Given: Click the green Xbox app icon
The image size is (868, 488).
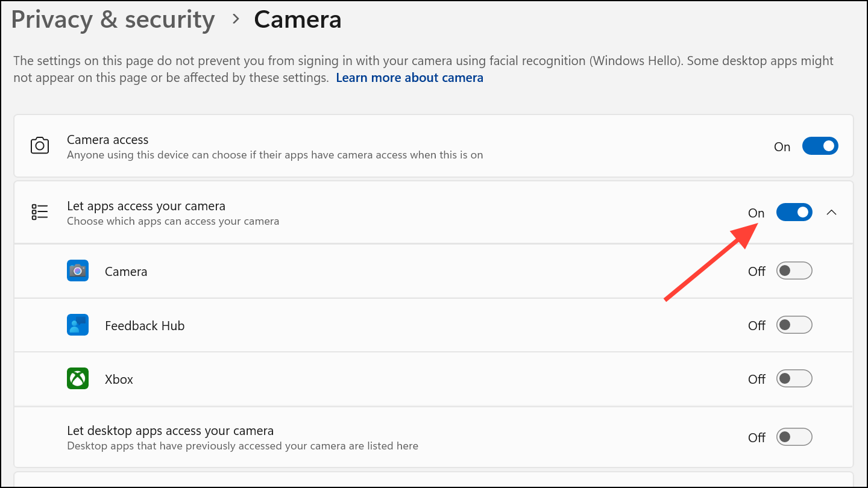Looking at the screenshot, I should [78, 379].
